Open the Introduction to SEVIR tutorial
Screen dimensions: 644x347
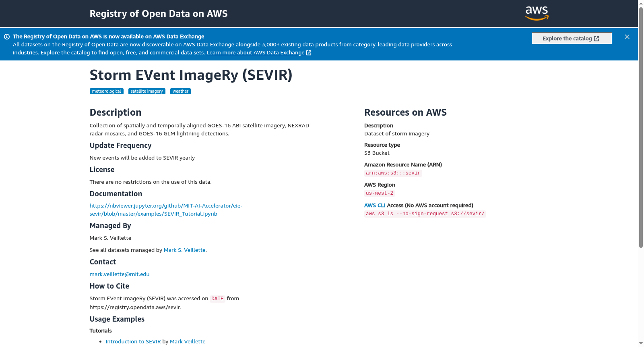(133, 342)
